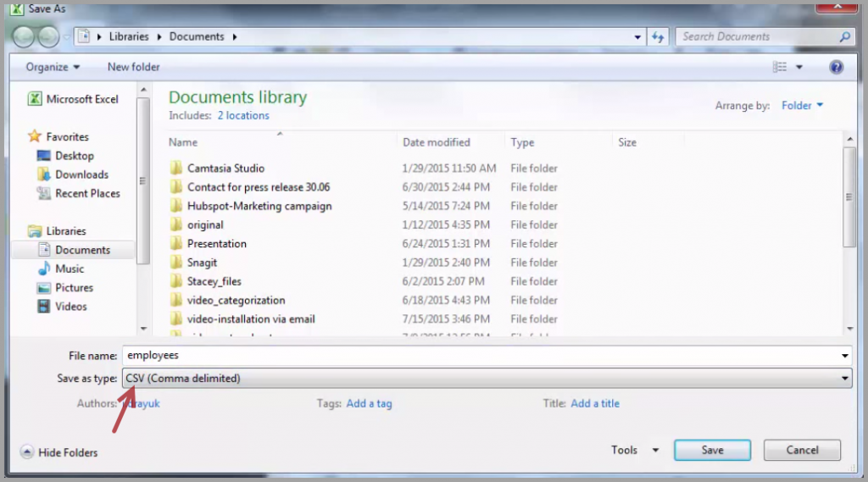Select the video_categorization folder
The height and width of the screenshot is (482, 868).
[x=236, y=299]
